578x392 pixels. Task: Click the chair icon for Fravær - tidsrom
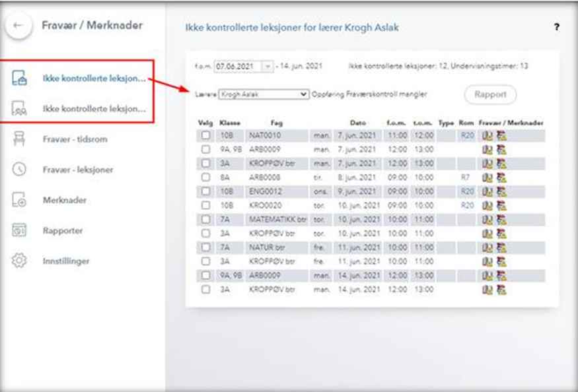point(19,139)
